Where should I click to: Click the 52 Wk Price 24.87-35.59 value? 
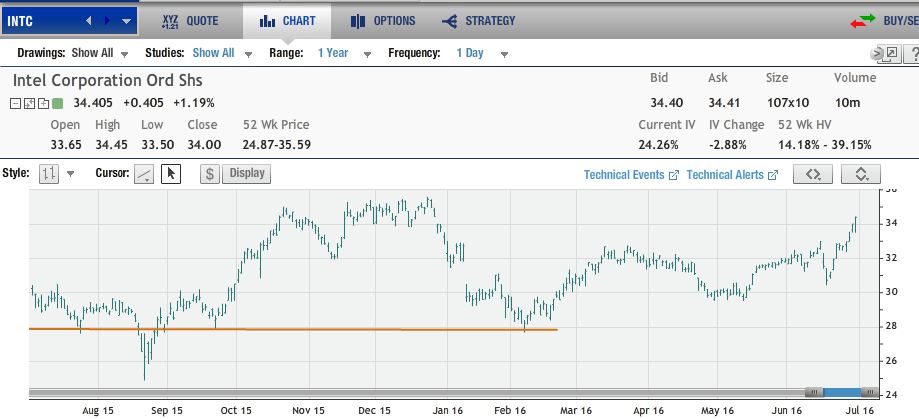pos(277,144)
